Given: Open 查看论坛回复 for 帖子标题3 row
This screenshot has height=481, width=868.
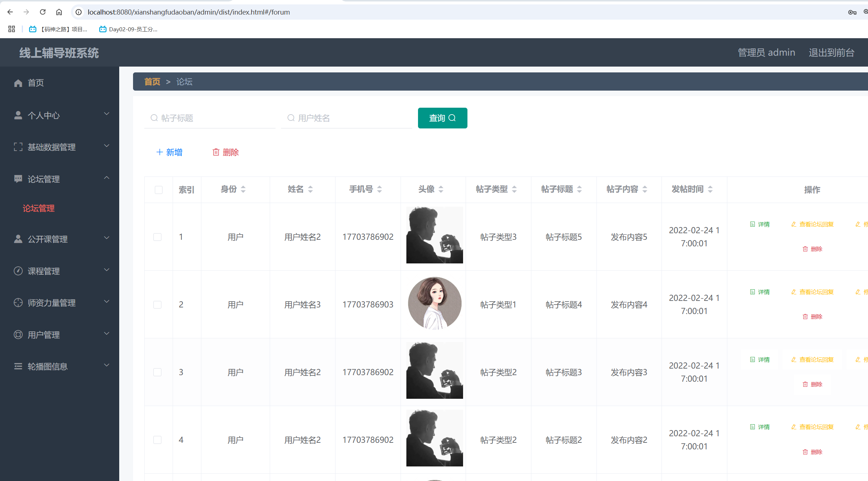Looking at the screenshot, I should (x=812, y=359).
